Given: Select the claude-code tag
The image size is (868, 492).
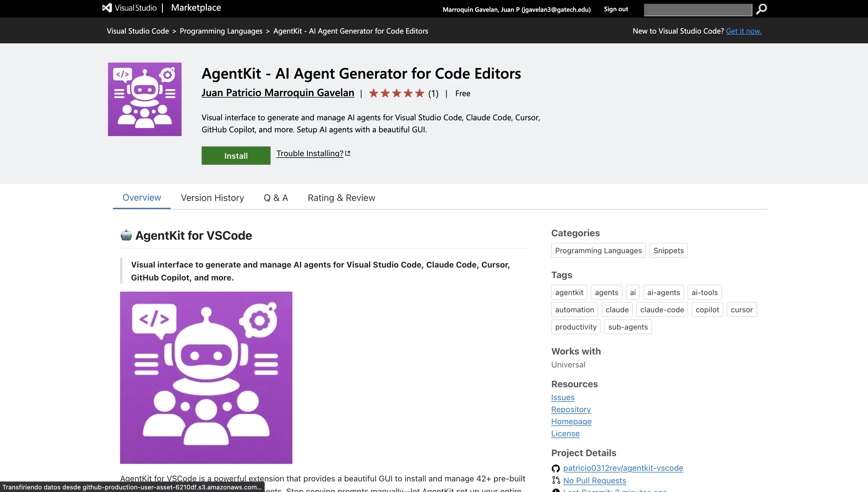Looking at the screenshot, I should tap(662, 309).
